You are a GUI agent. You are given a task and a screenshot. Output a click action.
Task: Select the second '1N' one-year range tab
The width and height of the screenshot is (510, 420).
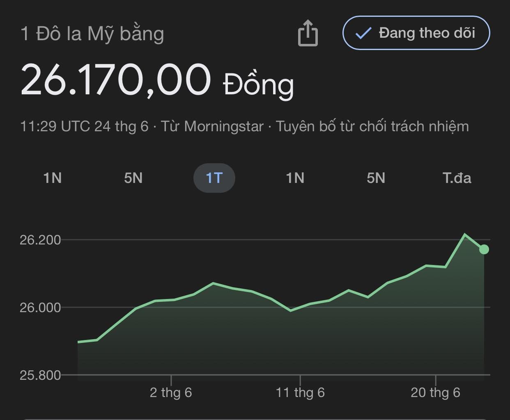295,178
